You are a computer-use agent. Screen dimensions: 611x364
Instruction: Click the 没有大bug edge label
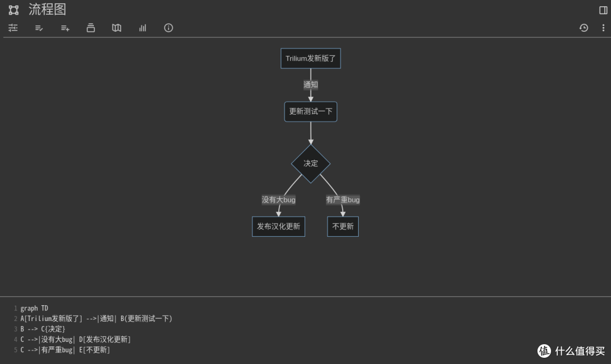point(278,200)
